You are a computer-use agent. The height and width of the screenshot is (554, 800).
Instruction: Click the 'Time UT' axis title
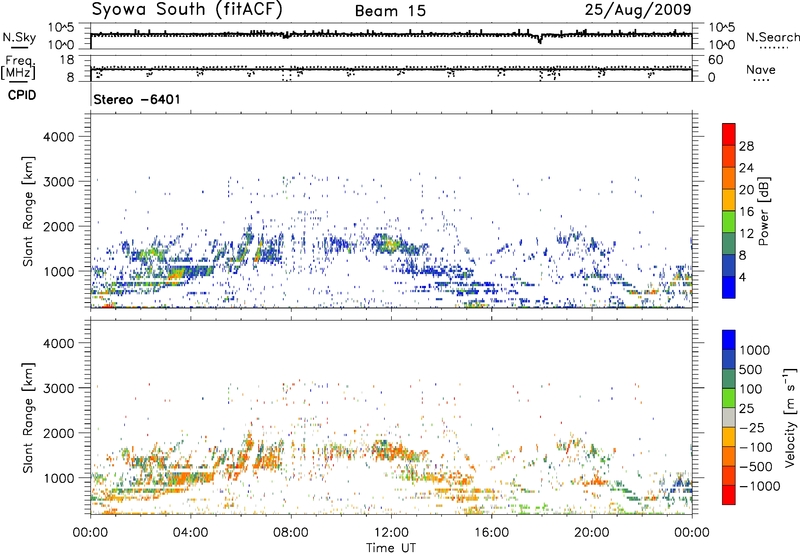[x=391, y=548]
